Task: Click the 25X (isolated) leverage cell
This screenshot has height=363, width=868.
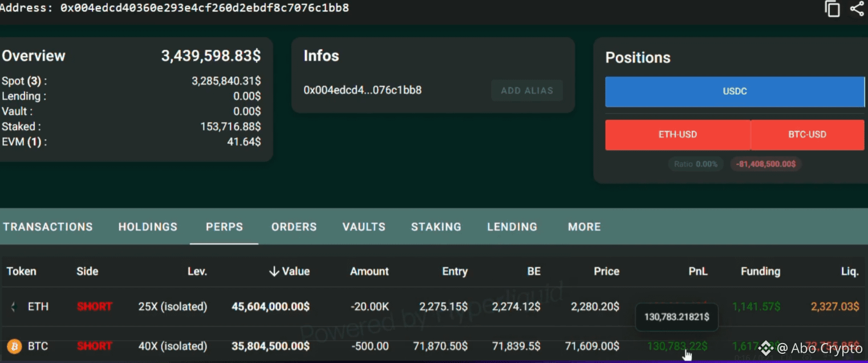Action: click(x=173, y=306)
